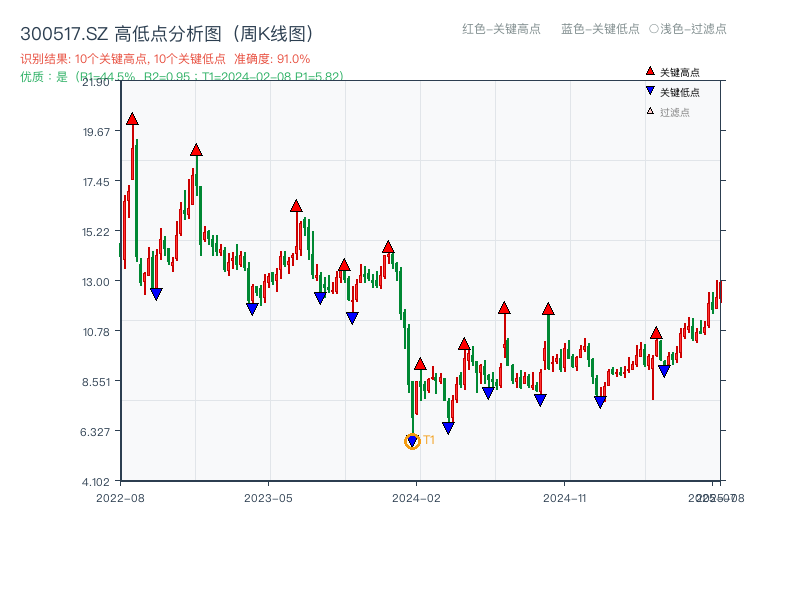Toggle the 浅色-过滤点 circle legend entry
This screenshot has height=600, width=800.
pyautogui.click(x=688, y=29)
